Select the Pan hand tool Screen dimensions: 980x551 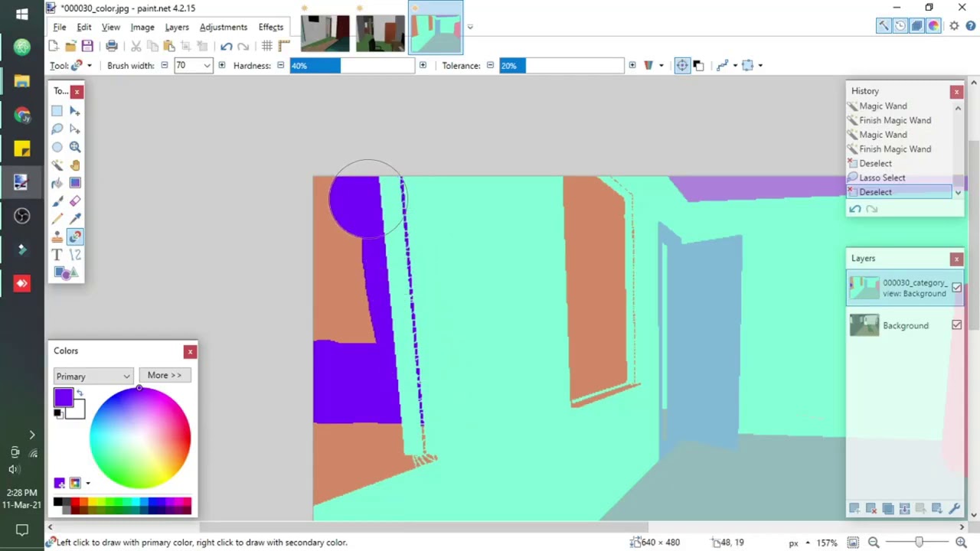[x=75, y=165]
